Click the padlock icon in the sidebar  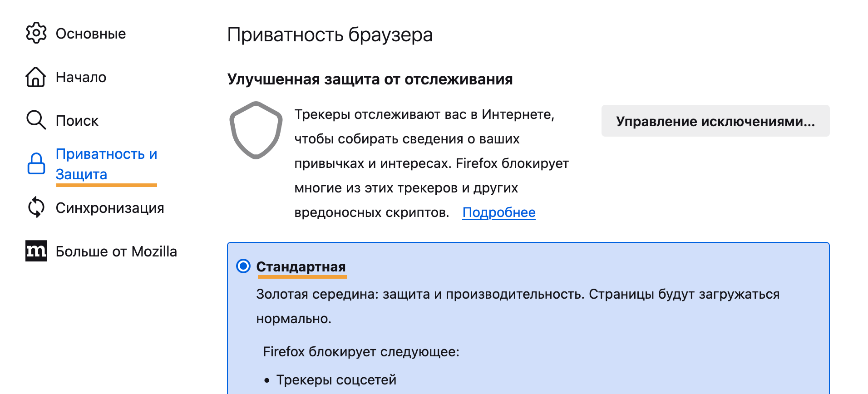tap(36, 164)
